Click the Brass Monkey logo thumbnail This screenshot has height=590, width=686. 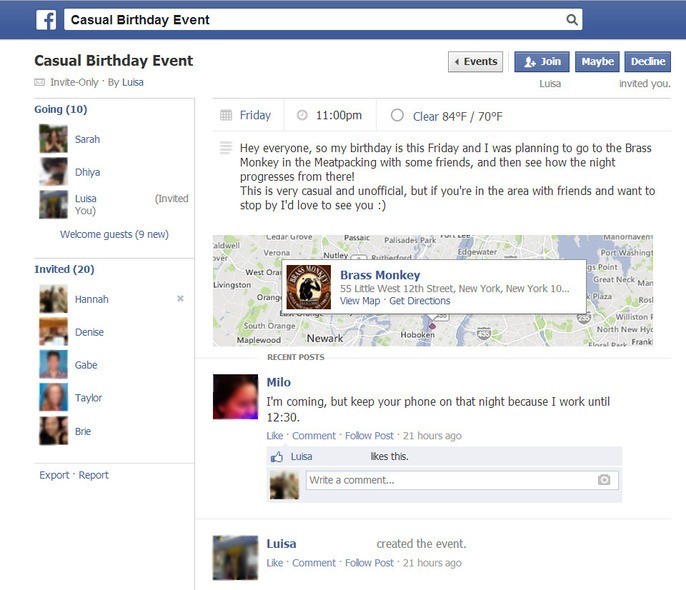tap(308, 287)
